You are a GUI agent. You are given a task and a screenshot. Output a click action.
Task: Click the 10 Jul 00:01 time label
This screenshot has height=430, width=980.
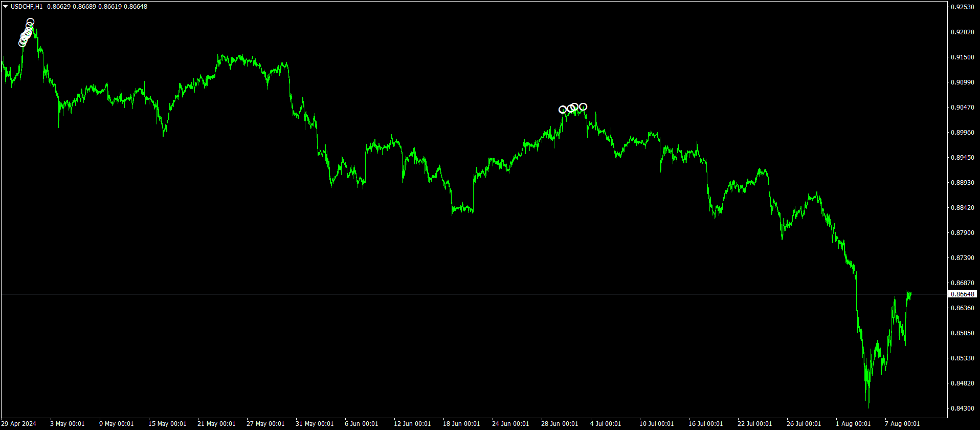pyautogui.click(x=657, y=424)
